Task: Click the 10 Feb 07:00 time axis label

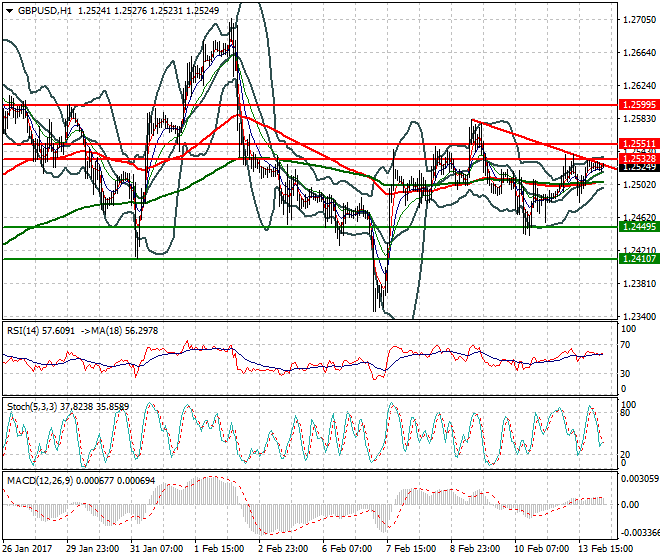Action: [x=541, y=549]
